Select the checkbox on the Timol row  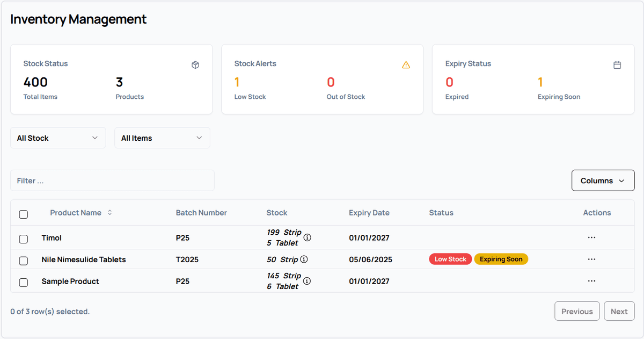coord(24,237)
